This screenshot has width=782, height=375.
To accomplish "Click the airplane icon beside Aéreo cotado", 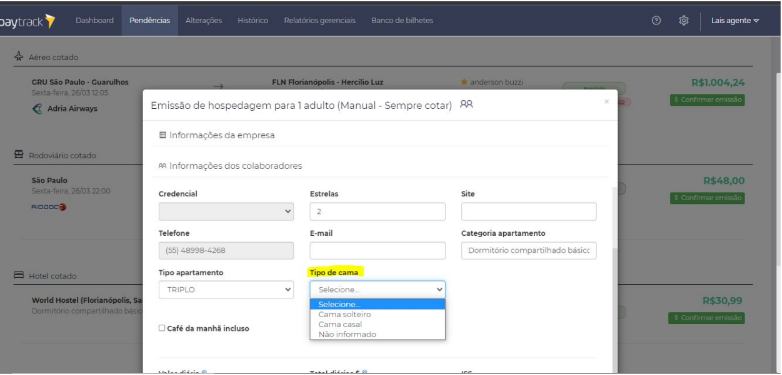I will (x=18, y=56).
